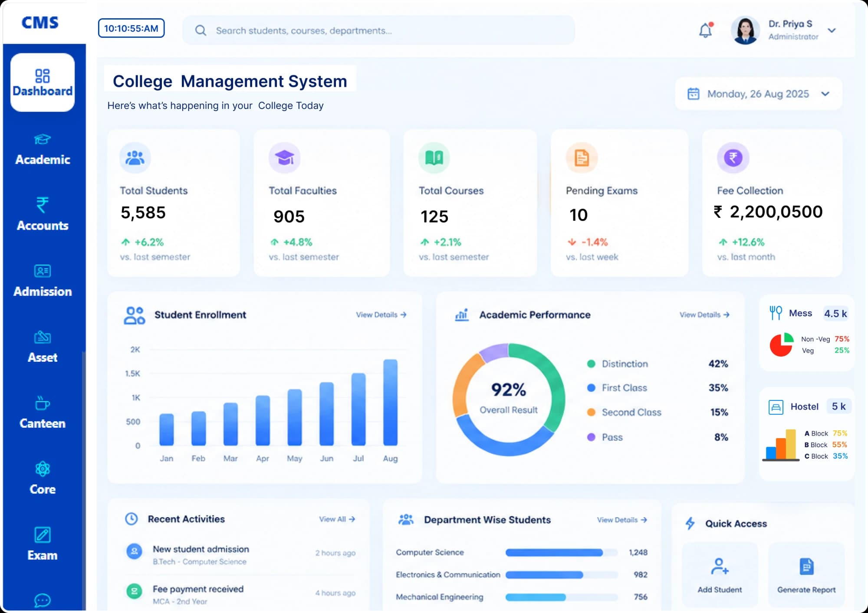868x613 pixels.
Task: Open the Monday, 26 Aug 2025 date dropdown
Action: pos(759,94)
